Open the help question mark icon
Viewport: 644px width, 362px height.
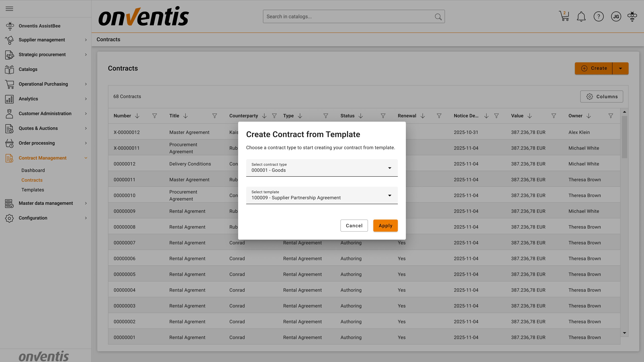(599, 17)
